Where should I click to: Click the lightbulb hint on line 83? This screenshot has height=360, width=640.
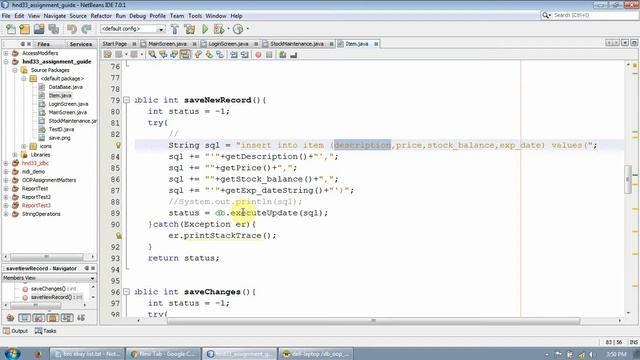click(x=118, y=145)
